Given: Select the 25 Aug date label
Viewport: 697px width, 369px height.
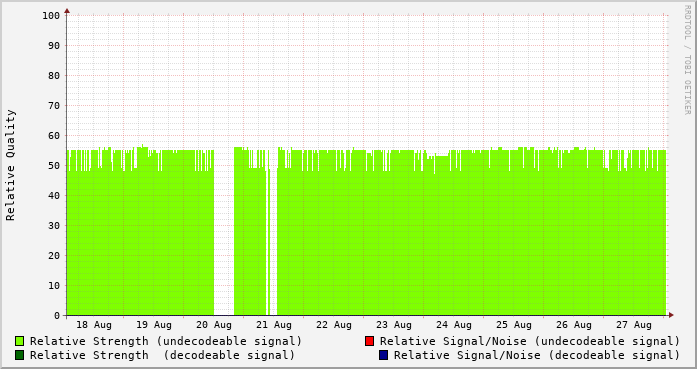Looking at the screenshot, I should tap(514, 325).
